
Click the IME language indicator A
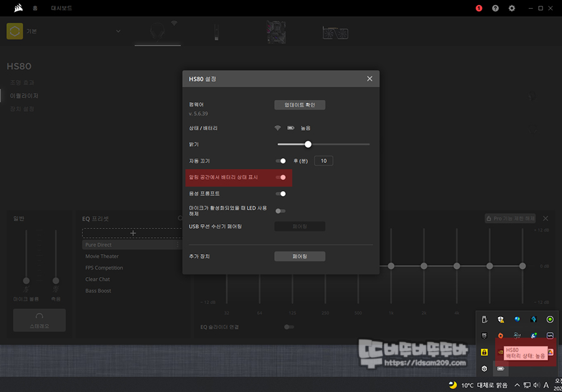tap(546, 385)
